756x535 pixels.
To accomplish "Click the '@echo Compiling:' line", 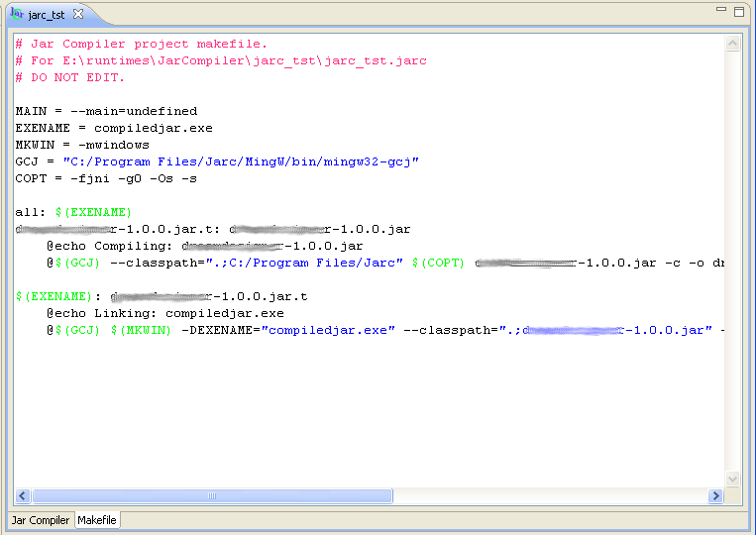I will click(204, 247).
